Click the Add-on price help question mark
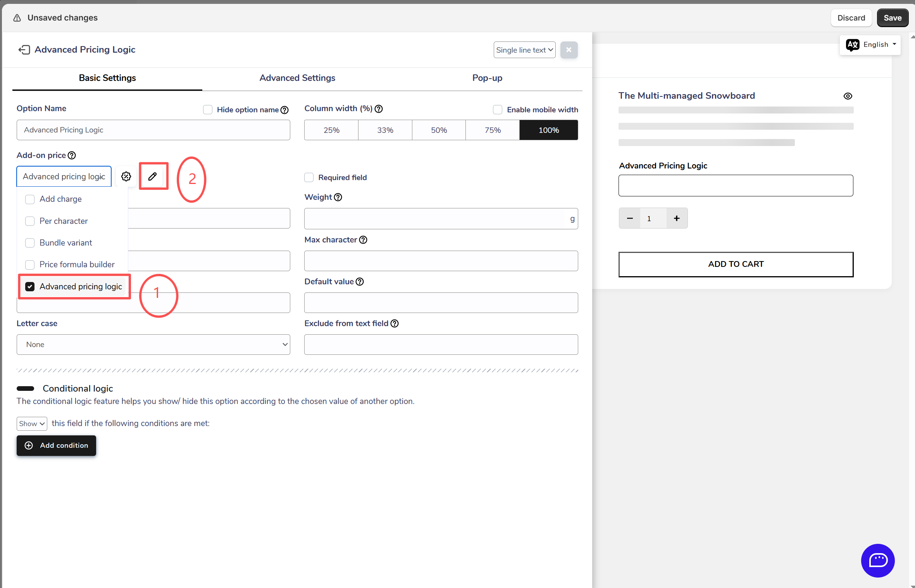915x588 pixels. pyautogui.click(x=72, y=155)
